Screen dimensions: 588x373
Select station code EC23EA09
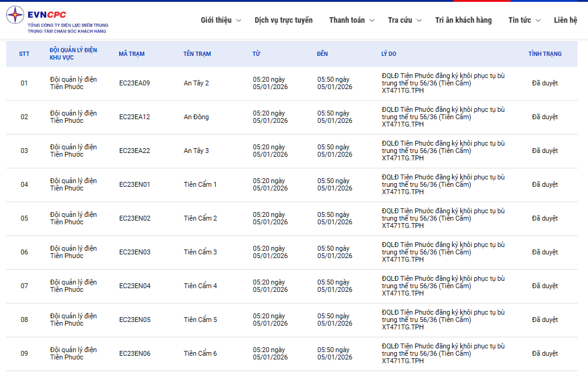[x=134, y=83]
